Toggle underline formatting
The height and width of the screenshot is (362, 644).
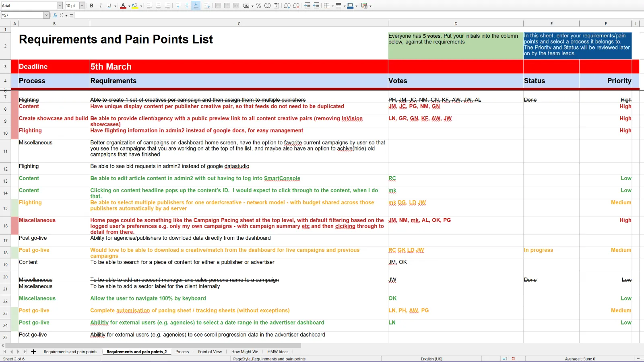[x=109, y=6]
